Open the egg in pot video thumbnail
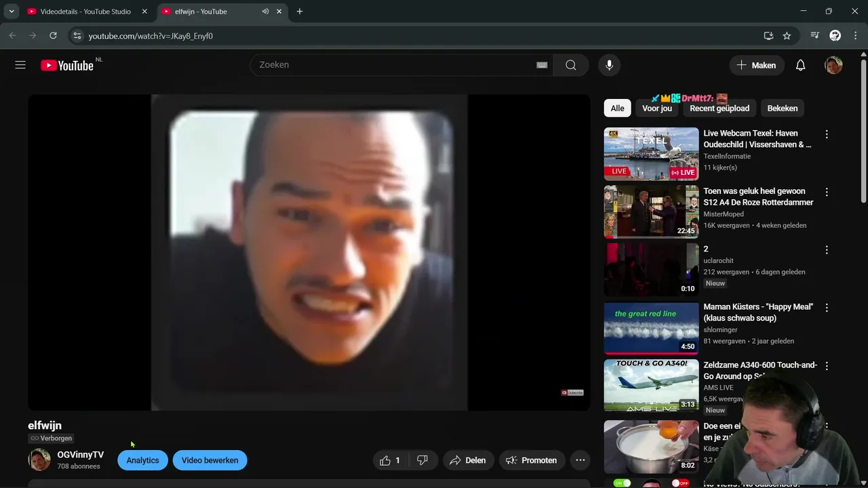 click(x=651, y=447)
